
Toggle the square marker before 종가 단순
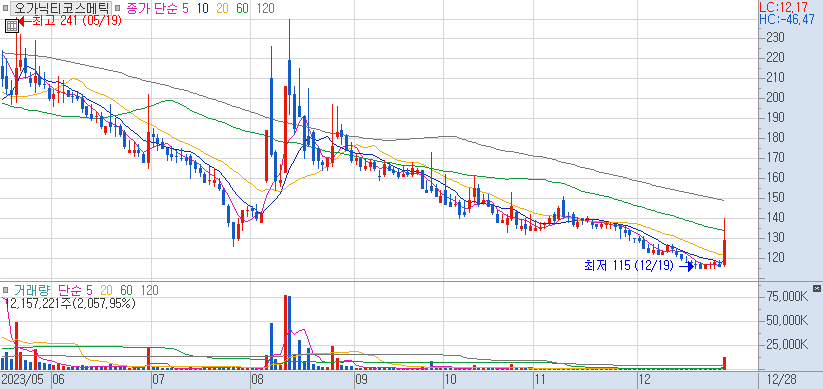point(118,8)
